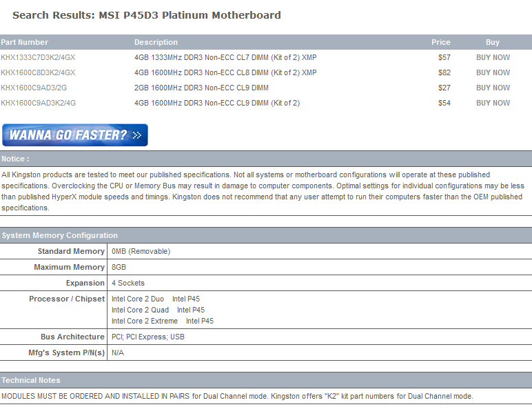The width and height of the screenshot is (532, 407).
Task: Click the All Kingston products notice paragraph
Action: tap(263, 191)
